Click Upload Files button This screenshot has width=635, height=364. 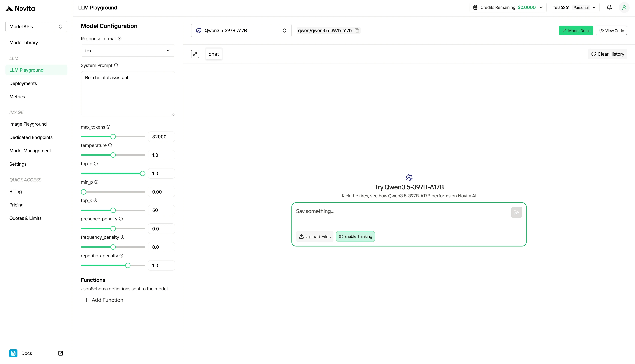coord(315,237)
